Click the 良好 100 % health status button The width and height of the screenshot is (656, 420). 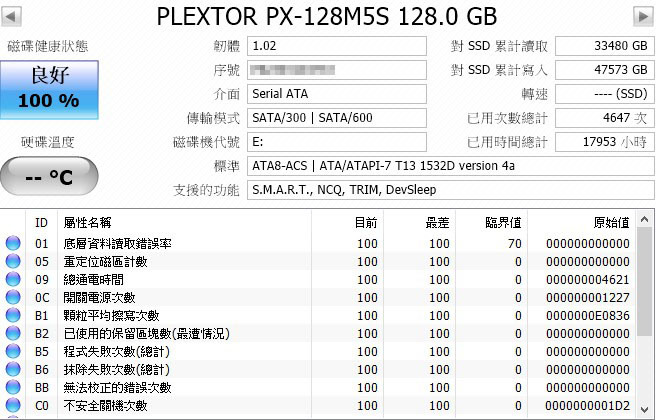click(x=49, y=90)
